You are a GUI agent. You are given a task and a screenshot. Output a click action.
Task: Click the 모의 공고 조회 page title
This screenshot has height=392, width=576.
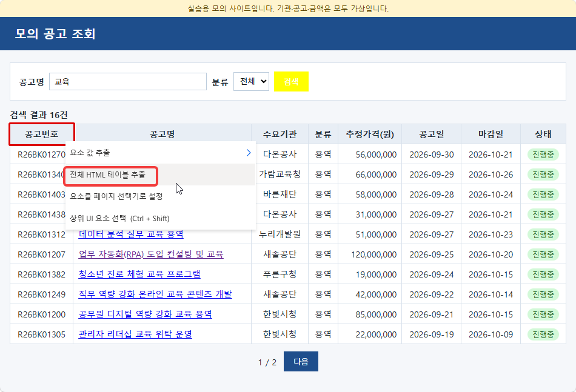point(55,34)
